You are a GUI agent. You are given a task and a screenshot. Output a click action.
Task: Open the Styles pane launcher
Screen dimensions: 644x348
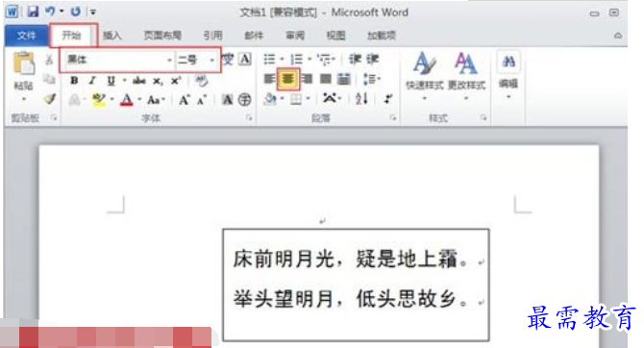pos(483,118)
